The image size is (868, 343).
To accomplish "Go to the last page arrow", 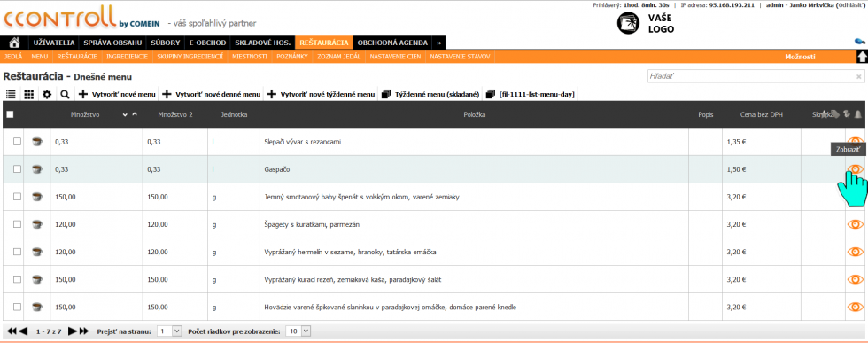I will 83,331.
